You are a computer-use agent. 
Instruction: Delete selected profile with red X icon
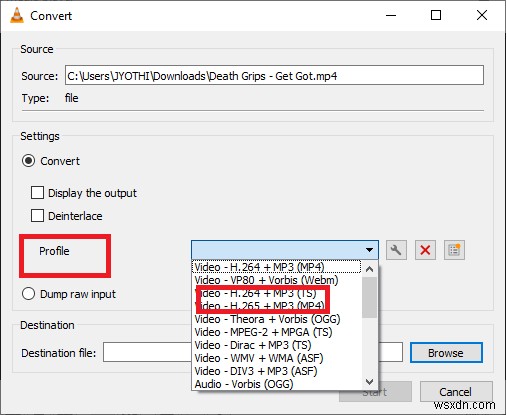(425, 250)
